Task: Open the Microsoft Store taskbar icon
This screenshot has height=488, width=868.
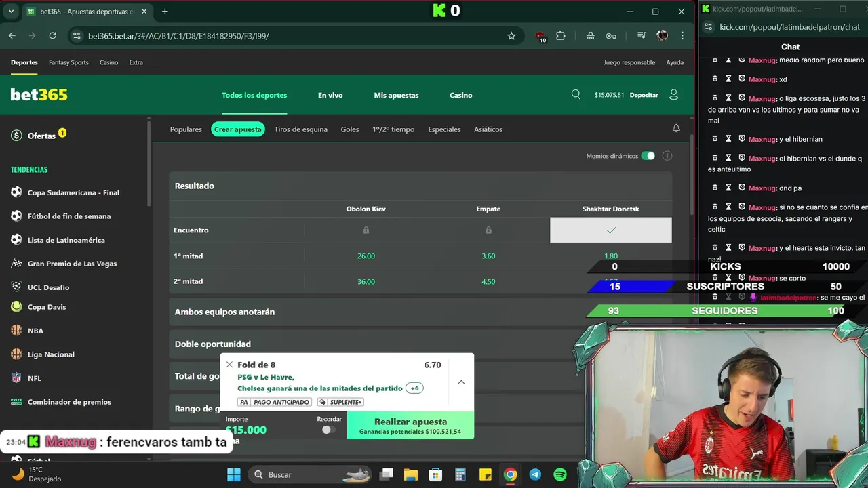Action: tap(435, 474)
